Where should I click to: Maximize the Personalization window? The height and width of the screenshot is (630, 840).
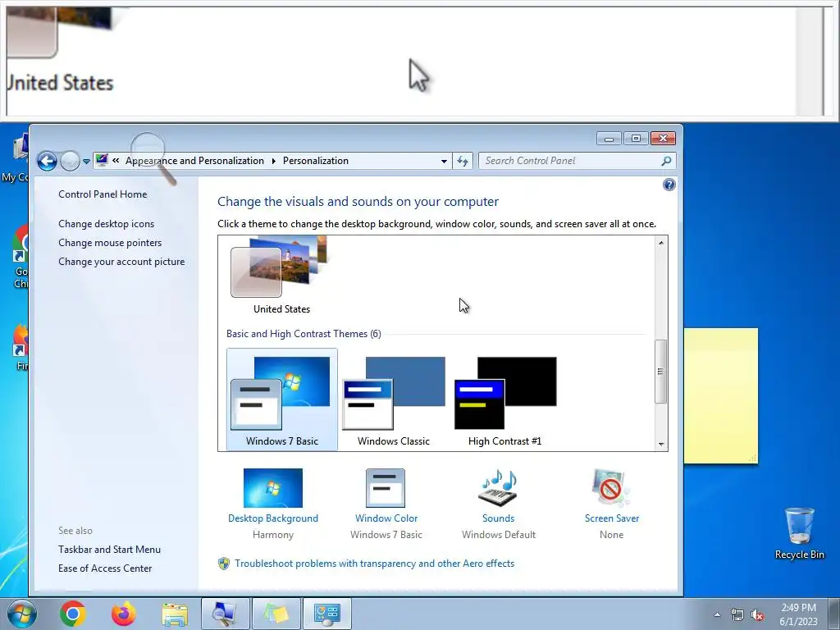point(636,139)
